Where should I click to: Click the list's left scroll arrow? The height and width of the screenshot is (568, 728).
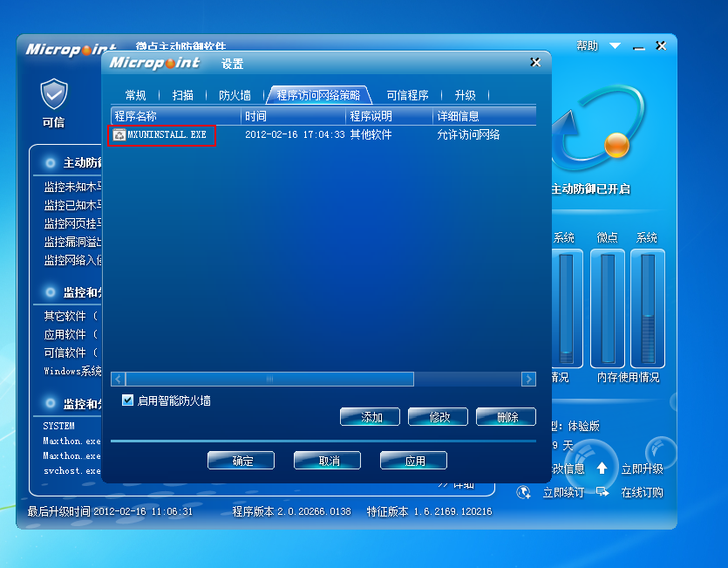coord(118,379)
